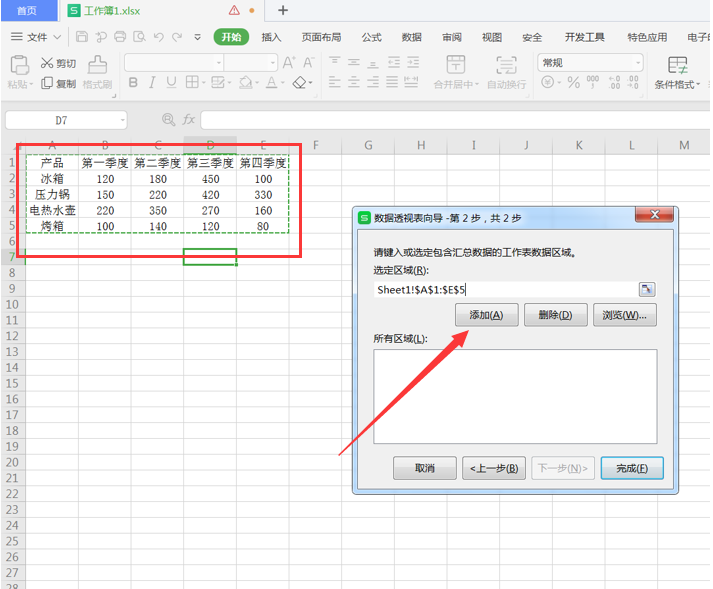Image resolution: width=713 pixels, height=589 pixels.
Task: Click the font color A icon
Action: (271, 82)
